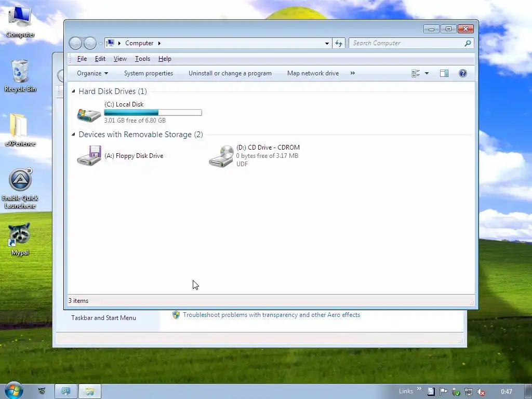532x399 pixels.
Task: Click the computer icon in the address bar
Action: [x=110, y=43]
